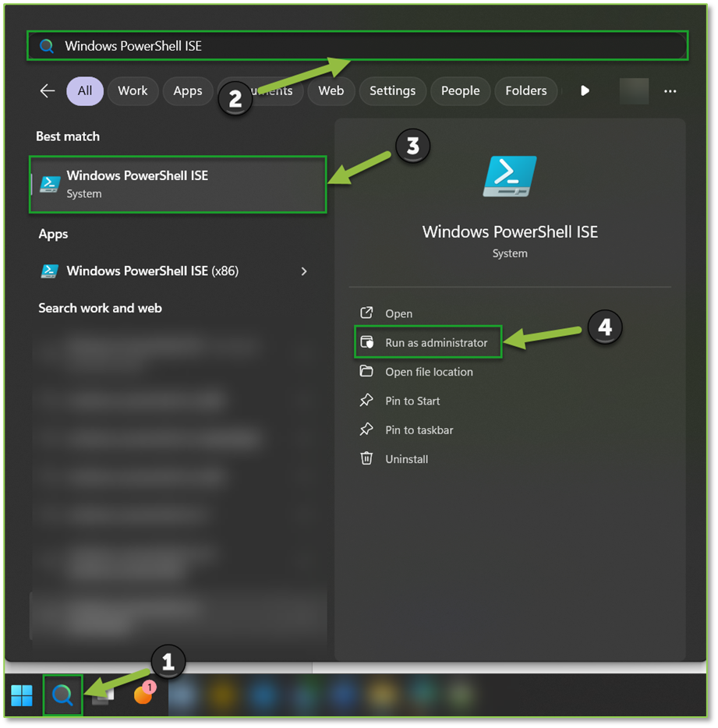The width and height of the screenshot is (718, 728).
Task: Choose Open file location
Action: (429, 372)
